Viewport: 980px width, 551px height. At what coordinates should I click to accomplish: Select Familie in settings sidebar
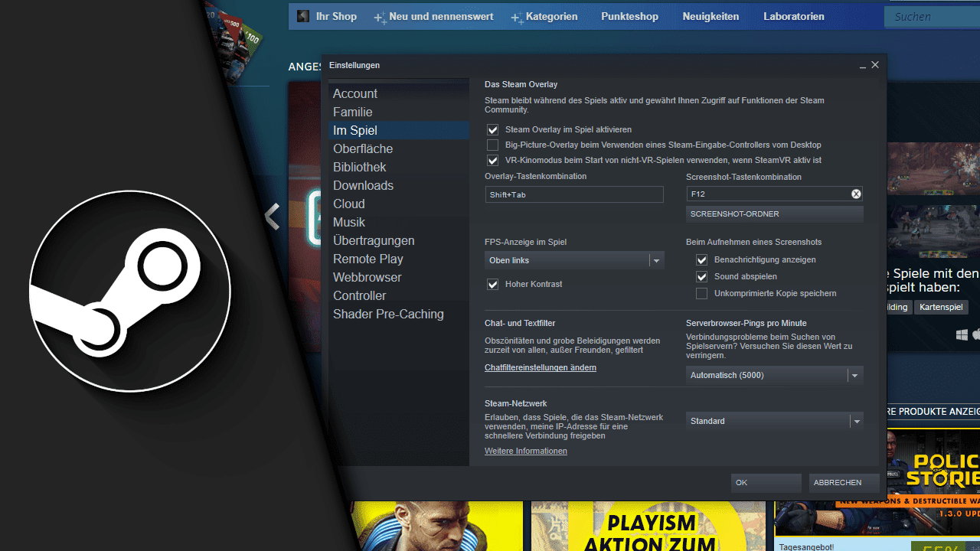[x=399, y=112]
